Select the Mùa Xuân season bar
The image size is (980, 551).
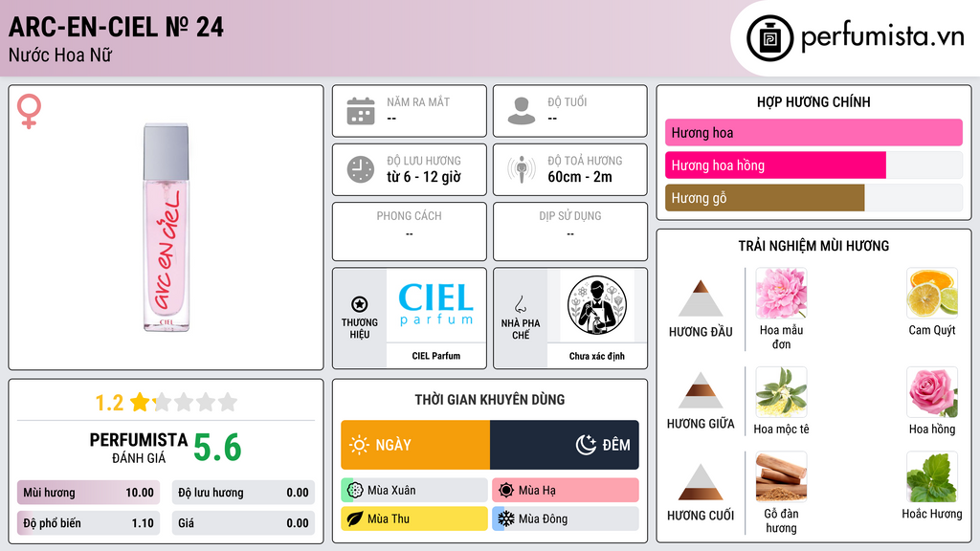(414, 491)
